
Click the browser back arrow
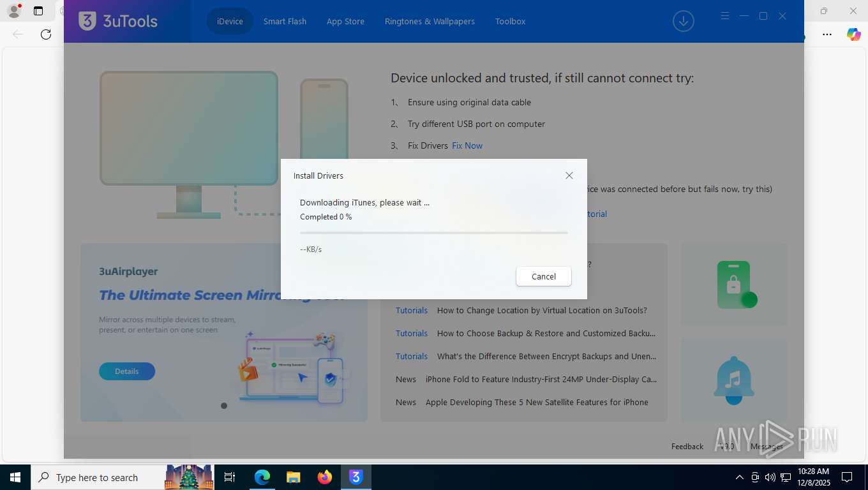point(18,34)
